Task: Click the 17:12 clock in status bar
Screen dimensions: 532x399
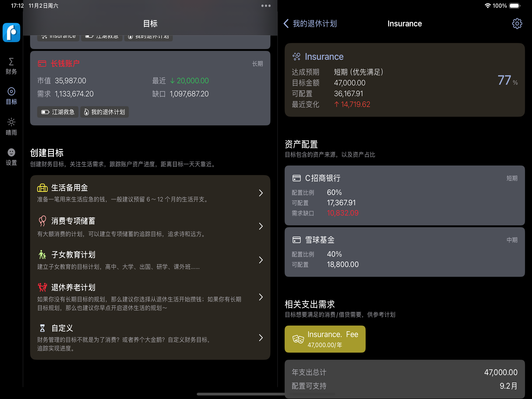Action: click(17, 6)
